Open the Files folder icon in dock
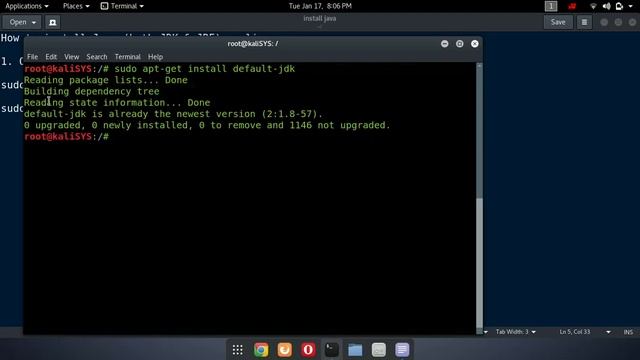The height and width of the screenshot is (360, 640). [355, 350]
